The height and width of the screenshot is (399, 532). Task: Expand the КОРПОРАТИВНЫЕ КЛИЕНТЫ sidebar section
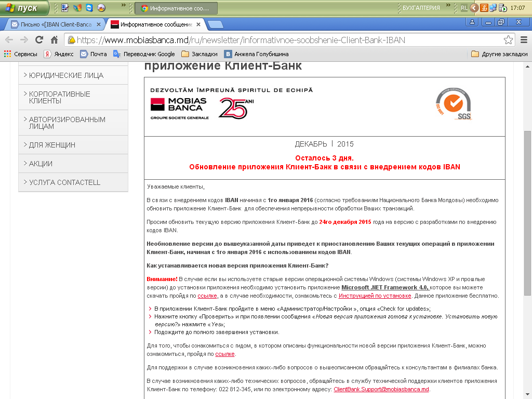tap(73, 97)
